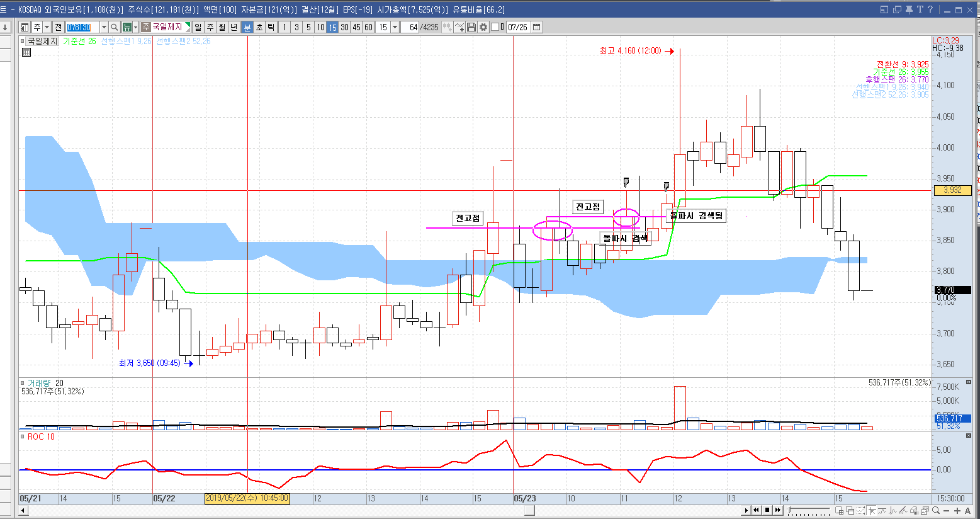980x519 pixels.
Task: Toggle the checkbox beside date 07/26
Action: (495, 27)
